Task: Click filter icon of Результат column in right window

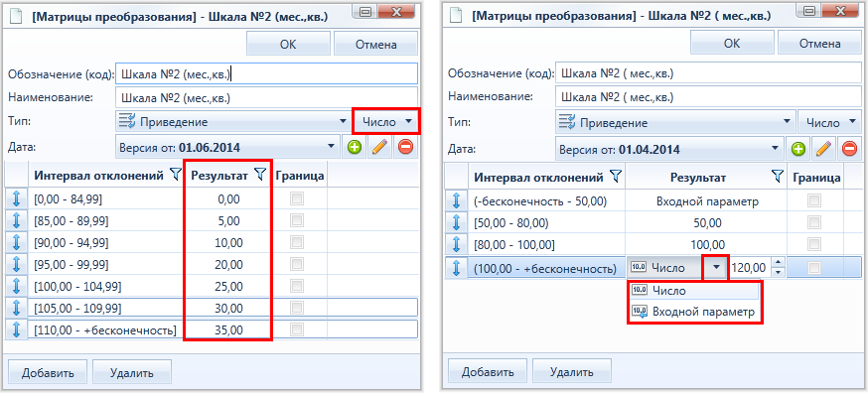Action: click(778, 177)
